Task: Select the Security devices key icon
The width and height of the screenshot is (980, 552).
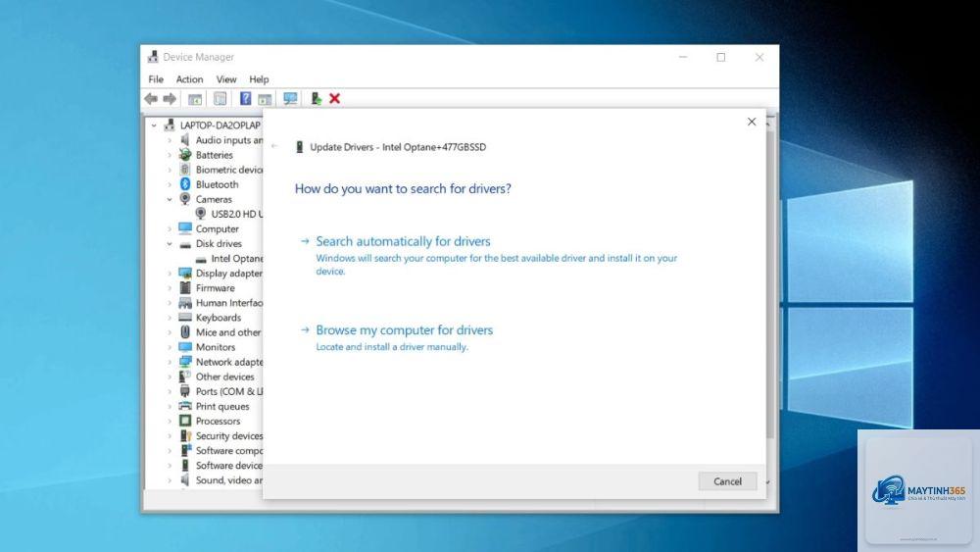Action: 185,435
